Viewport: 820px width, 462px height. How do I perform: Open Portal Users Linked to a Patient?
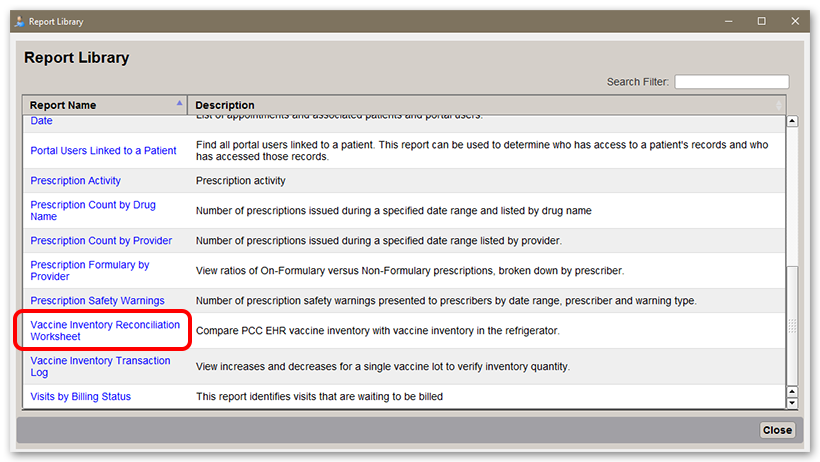tap(103, 151)
